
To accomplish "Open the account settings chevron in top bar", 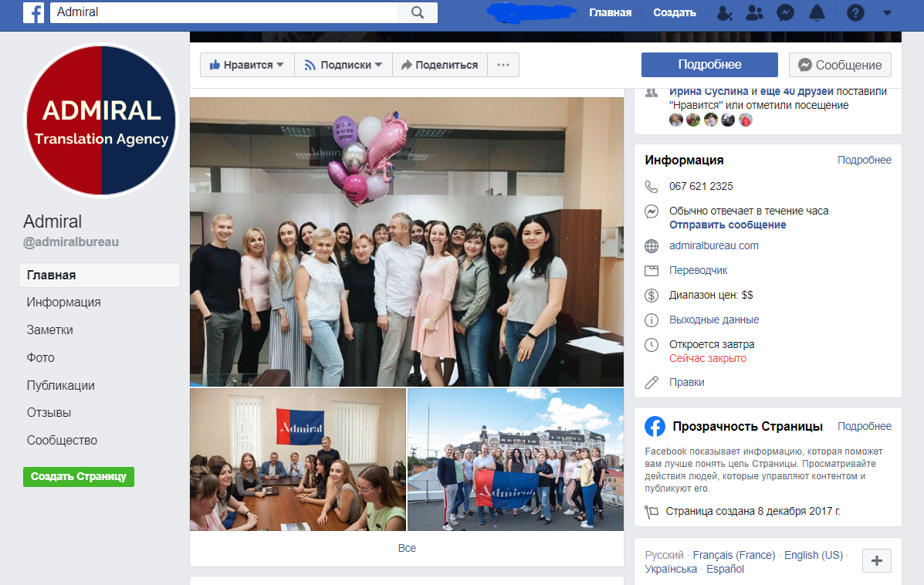I will (885, 12).
